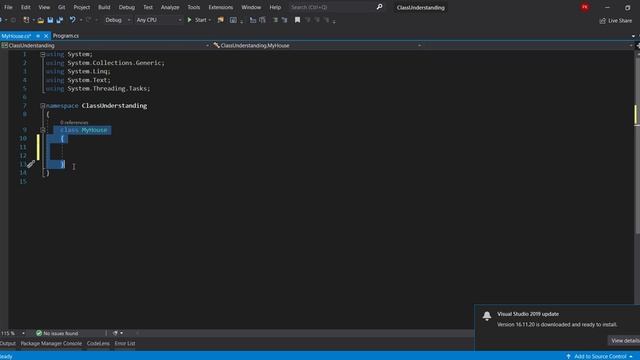Open the Error List tab

[x=124, y=344]
